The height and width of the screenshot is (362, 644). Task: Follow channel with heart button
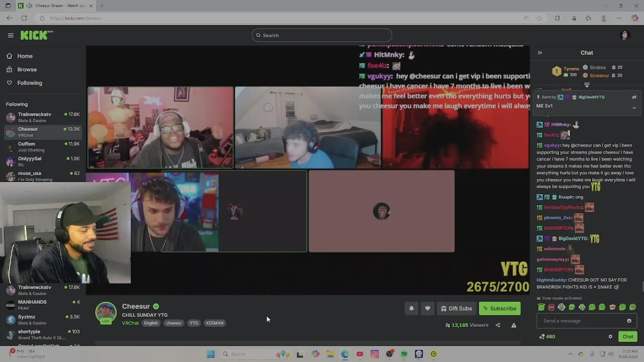pyautogui.click(x=428, y=309)
